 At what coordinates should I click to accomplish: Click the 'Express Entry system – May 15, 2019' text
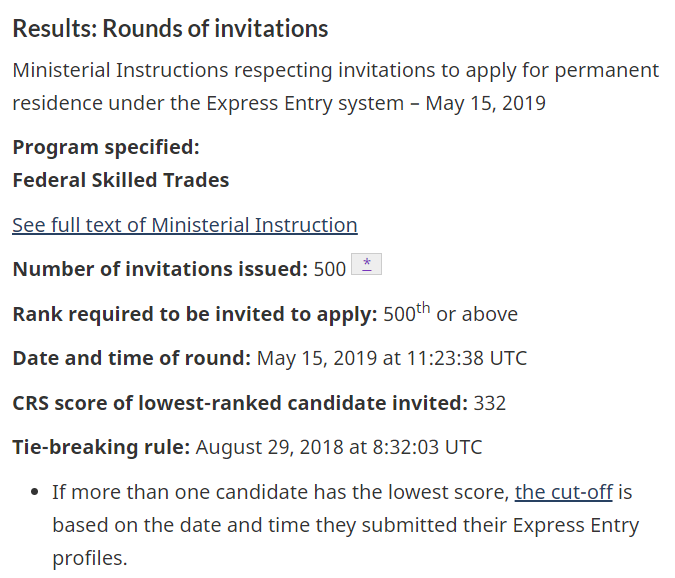tap(375, 103)
